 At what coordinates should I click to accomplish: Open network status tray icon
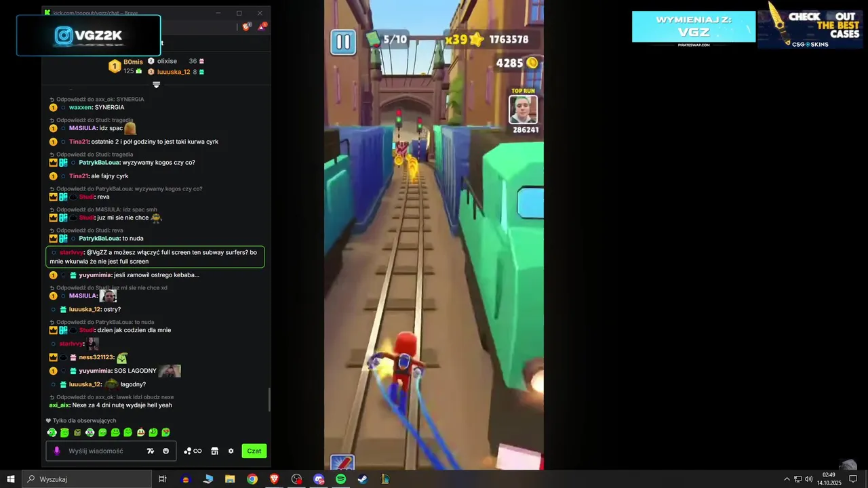797,479
